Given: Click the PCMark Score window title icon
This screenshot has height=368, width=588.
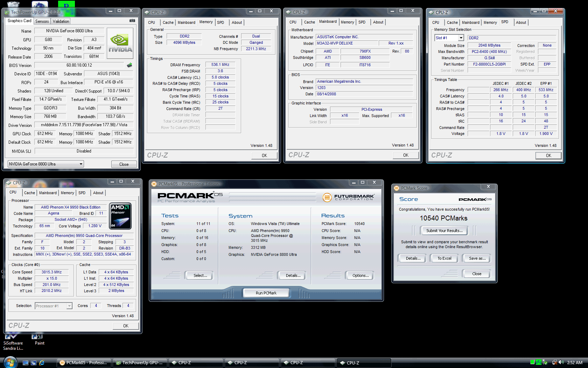Looking at the screenshot, I should pyautogui.click(x=397, y=188).
